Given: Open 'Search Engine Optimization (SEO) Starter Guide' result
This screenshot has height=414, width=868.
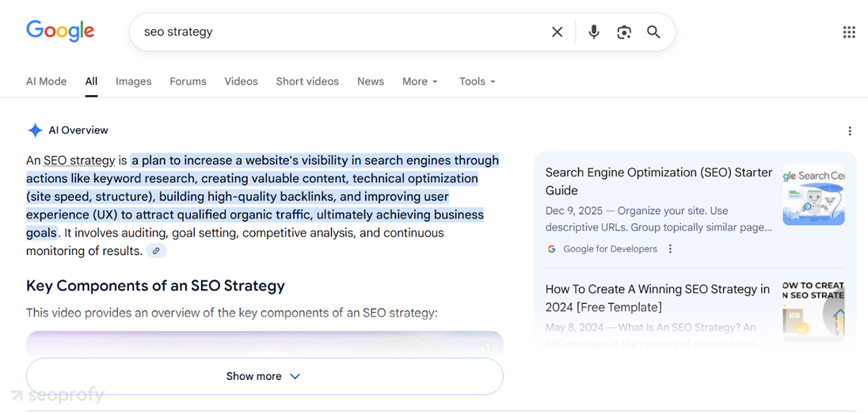Looking at the screenshot, I should [x=659, y=181].
